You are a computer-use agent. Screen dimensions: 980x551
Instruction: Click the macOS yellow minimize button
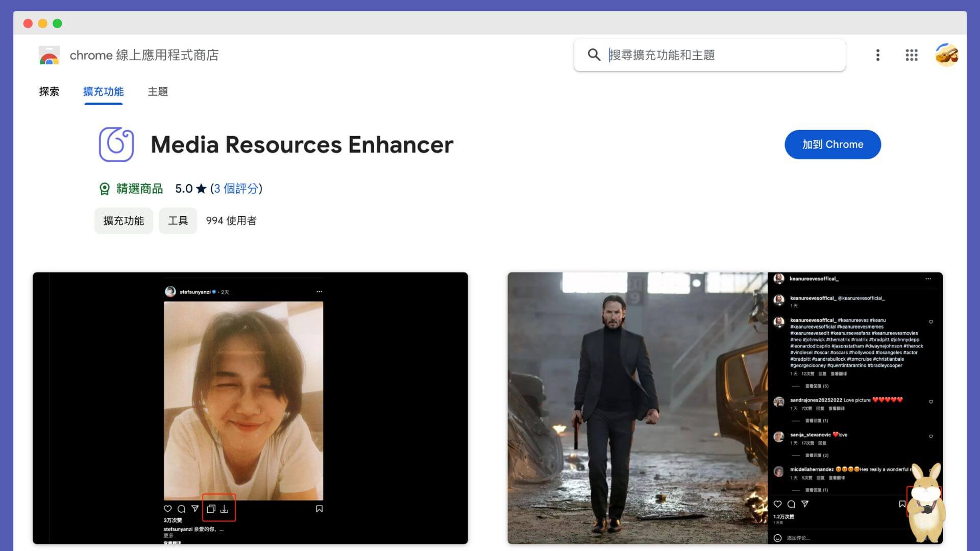pyautogui.click(x=43, y=23)
